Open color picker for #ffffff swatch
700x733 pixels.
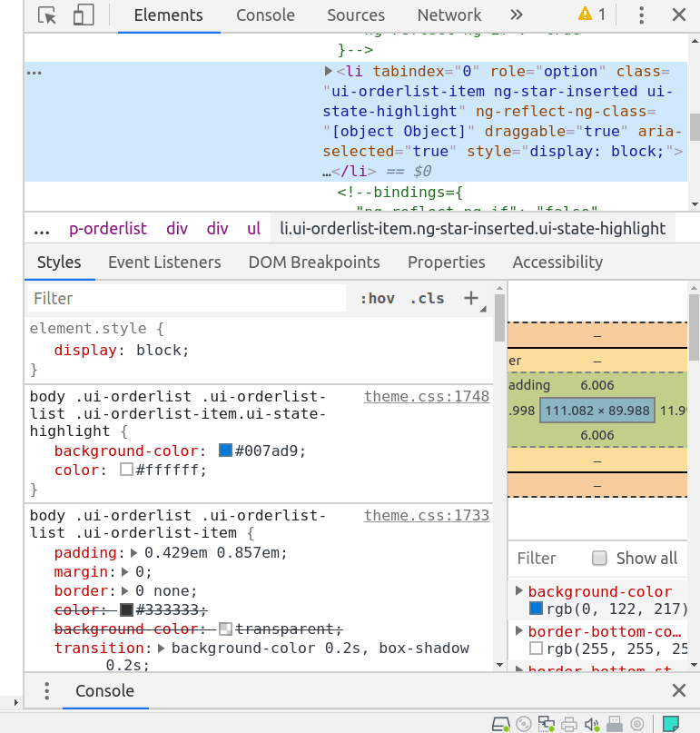coord(126,470)
